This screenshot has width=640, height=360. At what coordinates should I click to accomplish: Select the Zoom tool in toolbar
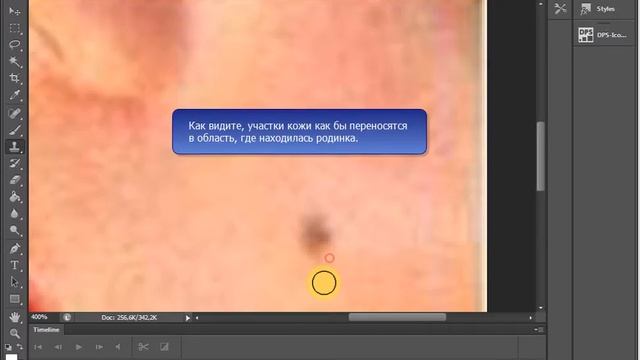click(15, 333)
